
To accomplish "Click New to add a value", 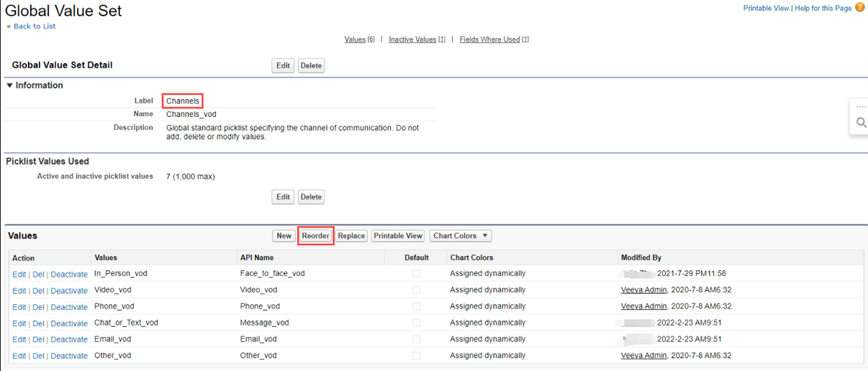I will click(x=284, y=236).
